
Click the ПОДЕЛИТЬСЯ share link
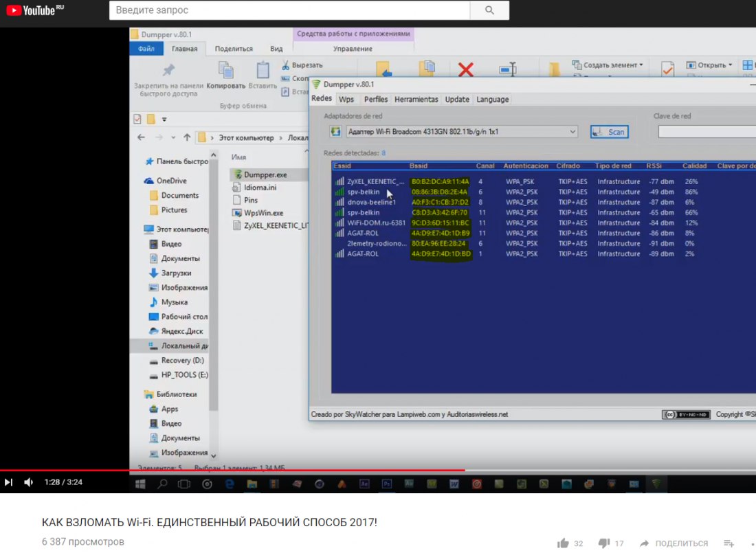[681, 543]
